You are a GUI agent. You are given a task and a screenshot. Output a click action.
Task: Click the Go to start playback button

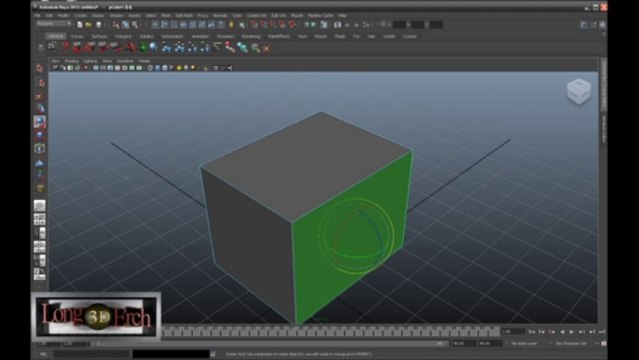pyautogui.click(x=532, y=332)
